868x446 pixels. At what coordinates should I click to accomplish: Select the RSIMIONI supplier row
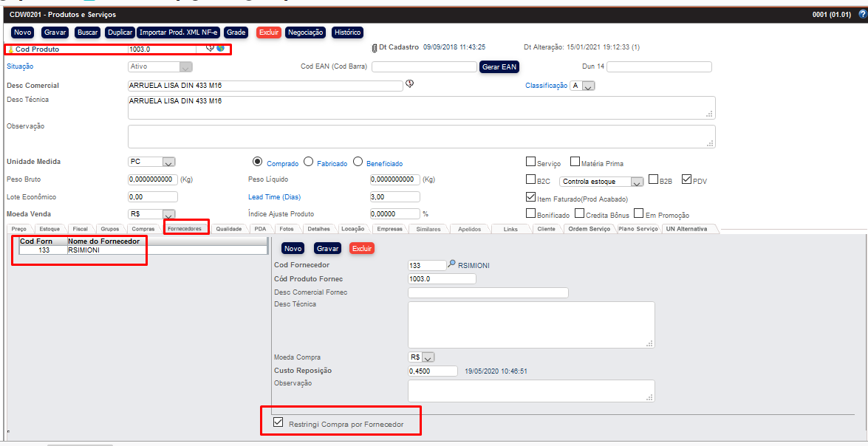click(x=83, y=250)
